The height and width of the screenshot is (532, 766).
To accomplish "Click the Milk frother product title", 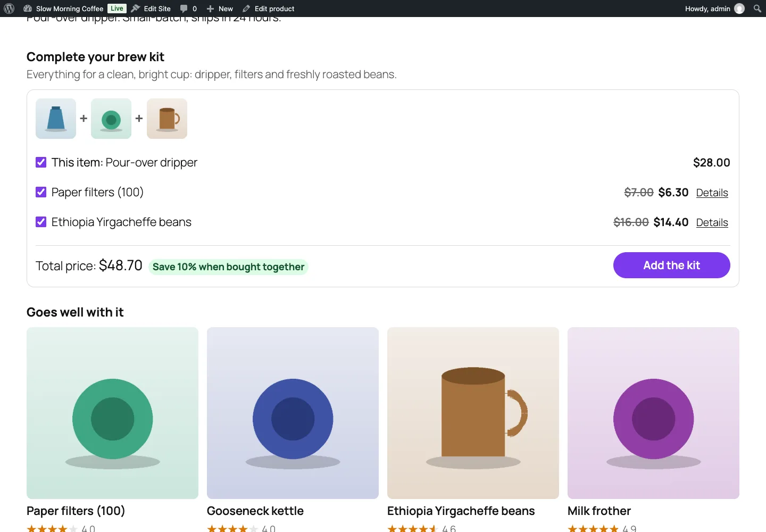I will (x=599, y=511).
